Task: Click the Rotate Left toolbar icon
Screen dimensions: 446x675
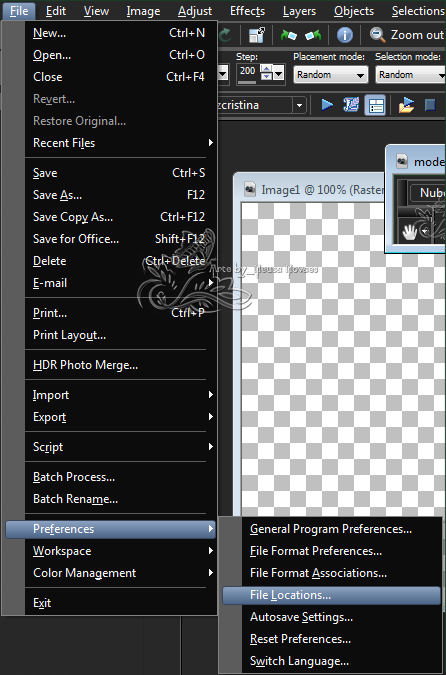Action: click(x=288, y=35)
